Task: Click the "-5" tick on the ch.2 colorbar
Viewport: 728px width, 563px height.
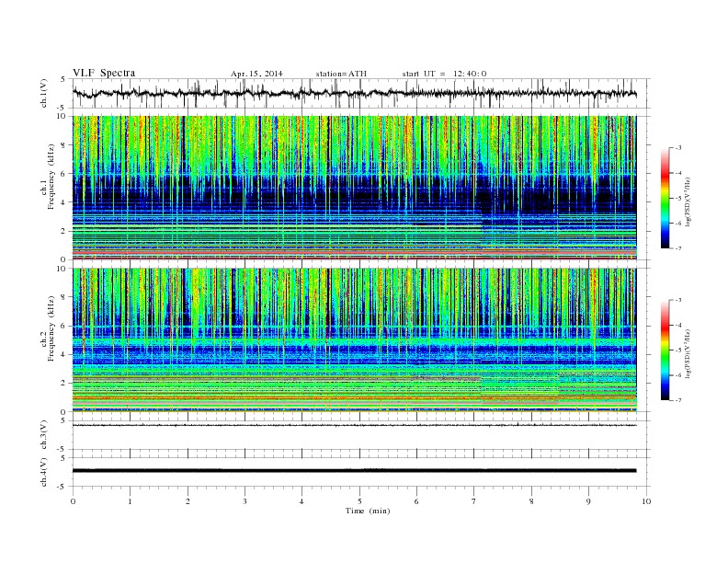Action: (678, 350)
